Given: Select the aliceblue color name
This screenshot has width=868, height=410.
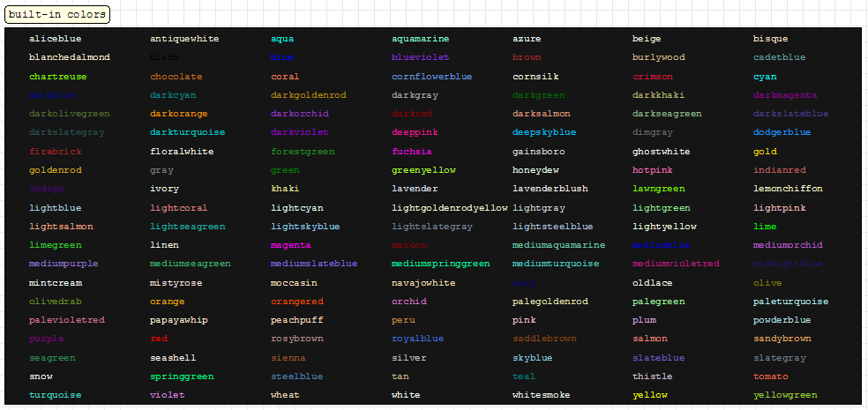Looking at the screenshot, I should pyautogui.click(x=55, y=39).
